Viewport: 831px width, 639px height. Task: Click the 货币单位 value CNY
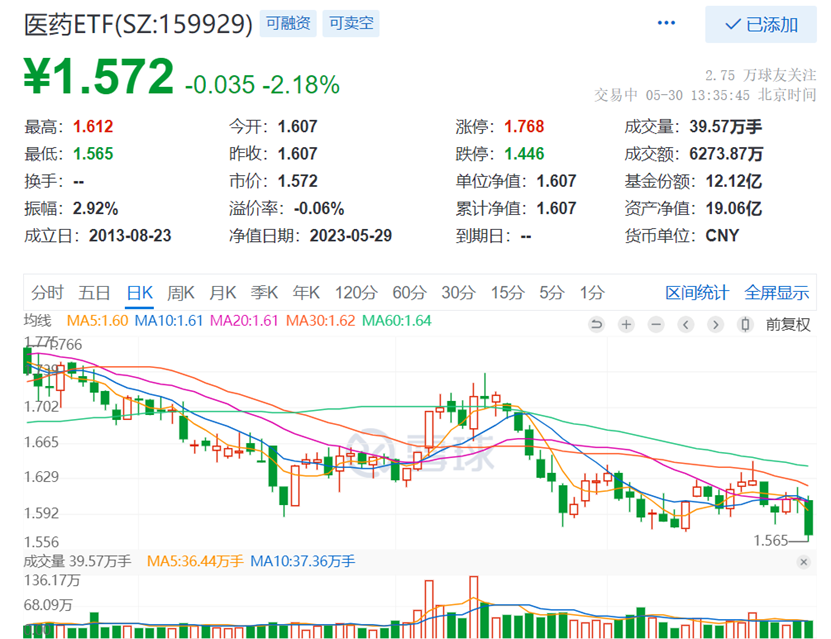(722, 236)
